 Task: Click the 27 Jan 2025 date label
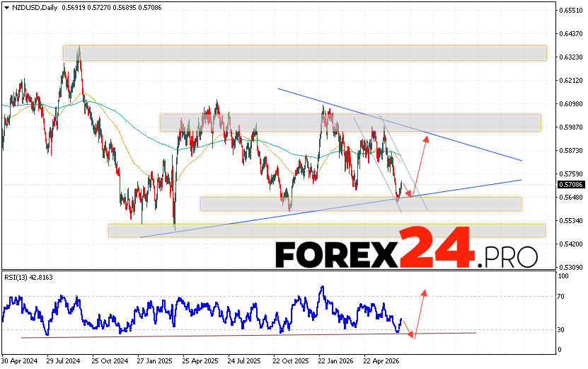coord(154,361)
